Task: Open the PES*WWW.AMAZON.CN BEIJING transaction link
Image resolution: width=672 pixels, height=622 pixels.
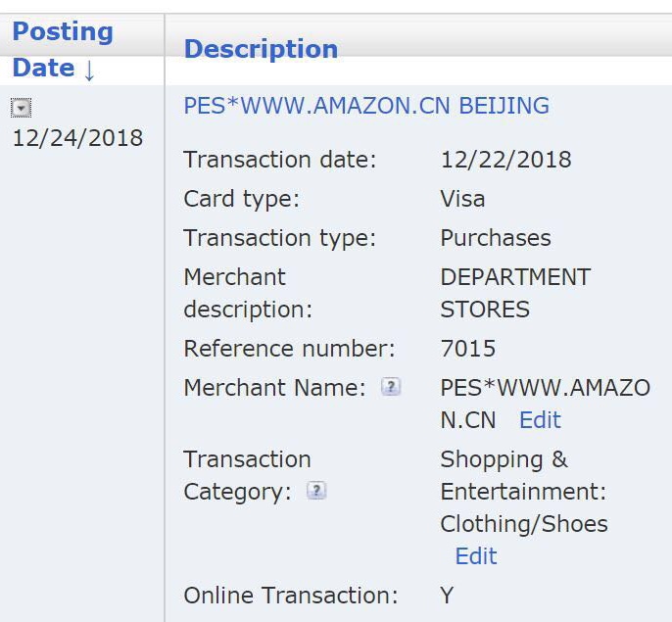Action: [366, 106]
